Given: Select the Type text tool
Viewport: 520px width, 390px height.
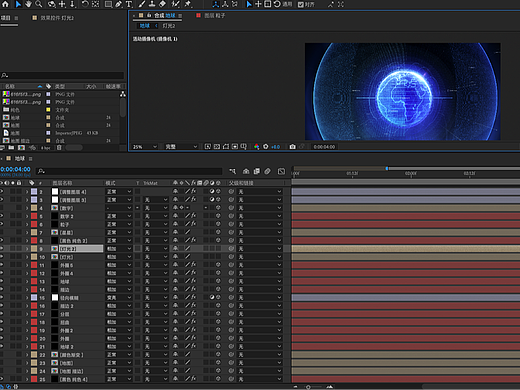Looking at the screenshot, I should coord(129,4).
